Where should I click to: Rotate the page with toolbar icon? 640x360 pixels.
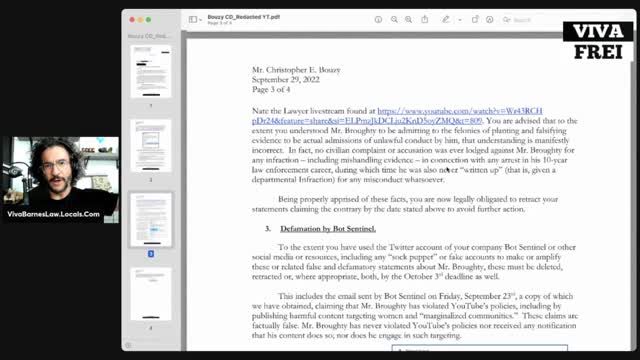tap(475, 20)
